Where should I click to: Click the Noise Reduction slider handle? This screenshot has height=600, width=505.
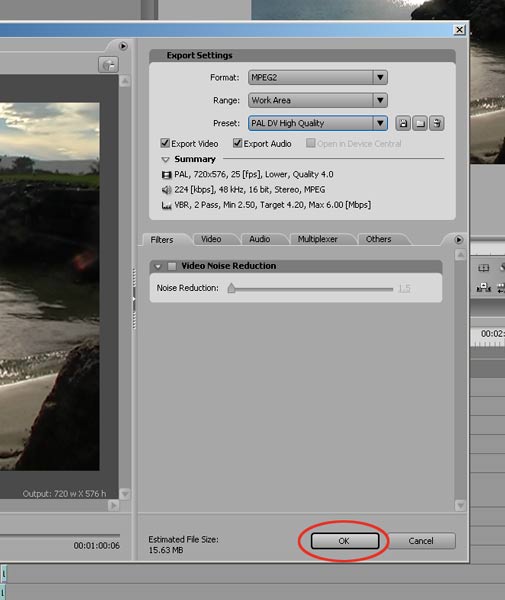(231, 288)
